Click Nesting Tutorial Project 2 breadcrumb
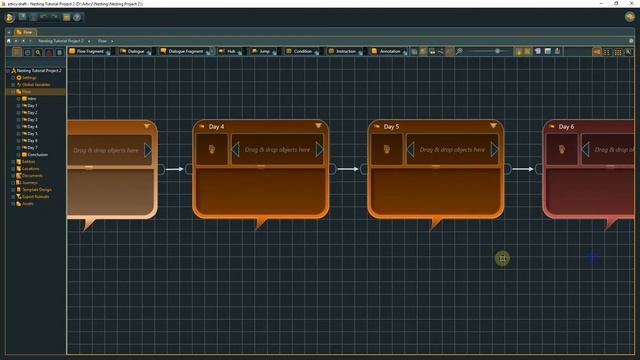Image resolution: width=640 pixels, height=360 pixels. (61, 41)
